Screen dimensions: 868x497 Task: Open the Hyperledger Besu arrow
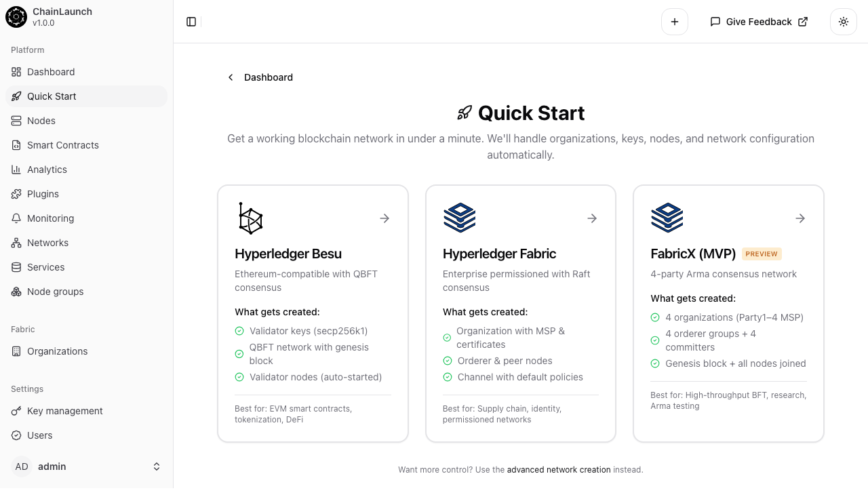(x=384, y=218)
